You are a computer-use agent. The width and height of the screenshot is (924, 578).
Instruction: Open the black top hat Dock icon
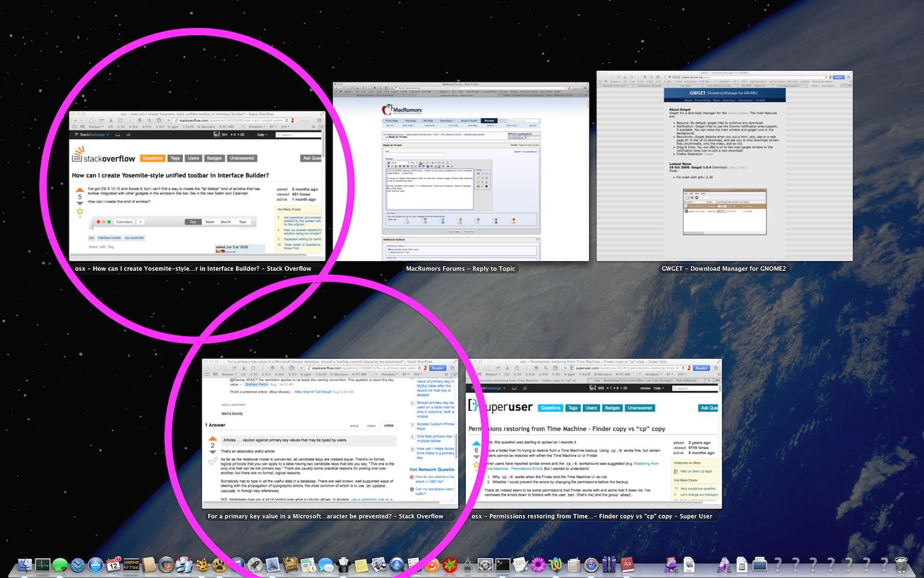point(343,565)
